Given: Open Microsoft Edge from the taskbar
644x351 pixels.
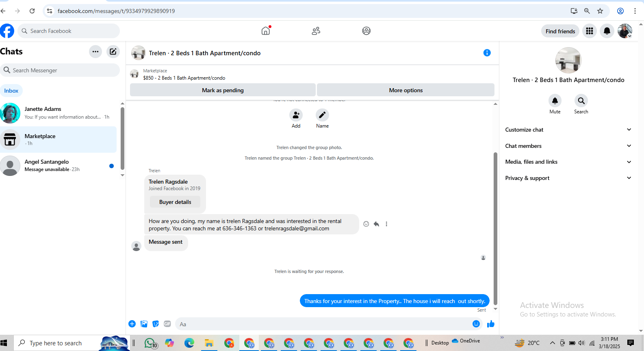Looking at the screenshot, I should pyautogui.click(x=189, y=343).
